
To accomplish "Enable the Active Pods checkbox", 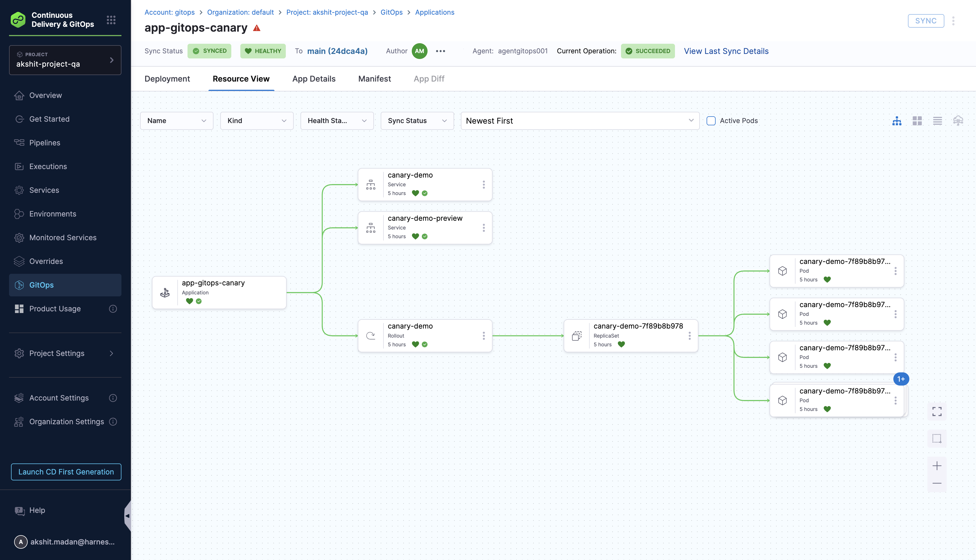I will tap(711, 121).
